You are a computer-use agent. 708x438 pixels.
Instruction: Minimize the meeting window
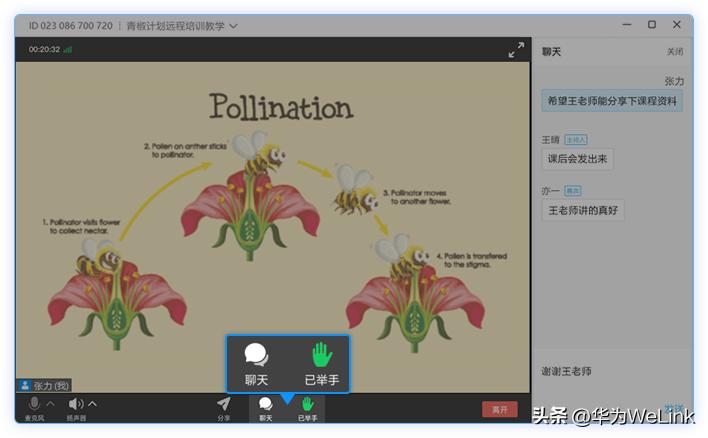point(627,25)
